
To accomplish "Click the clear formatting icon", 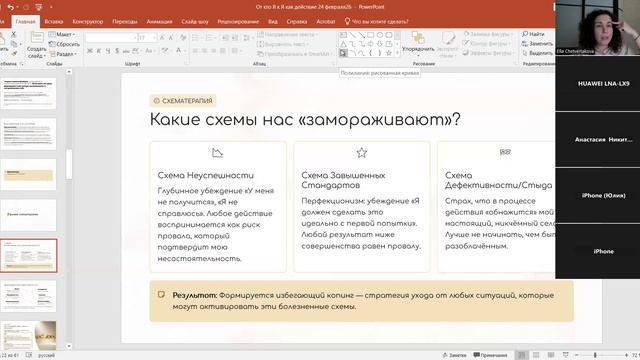I will (183, 38).
